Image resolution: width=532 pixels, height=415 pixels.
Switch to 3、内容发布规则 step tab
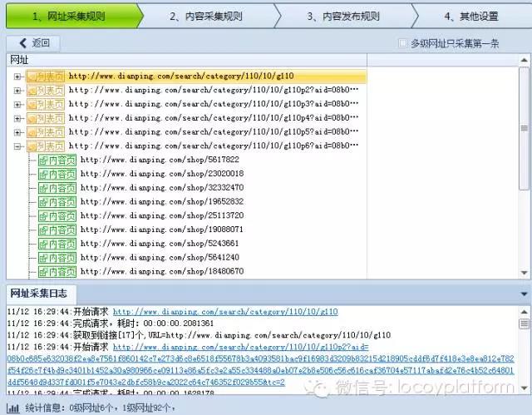click(x=343, y=16)
